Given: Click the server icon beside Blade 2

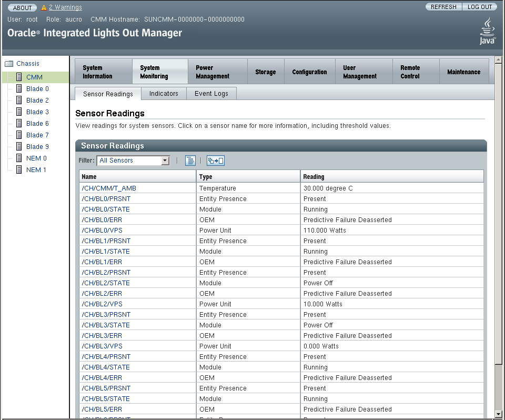Looking at the screenshot, I should pyautogui.click(x=19, y=100).
